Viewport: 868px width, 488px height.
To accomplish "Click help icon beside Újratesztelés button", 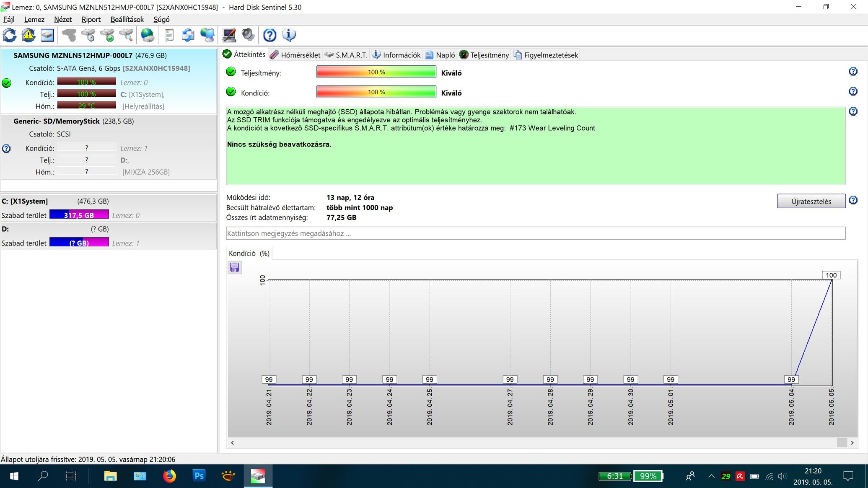I will tap(853, 200).
